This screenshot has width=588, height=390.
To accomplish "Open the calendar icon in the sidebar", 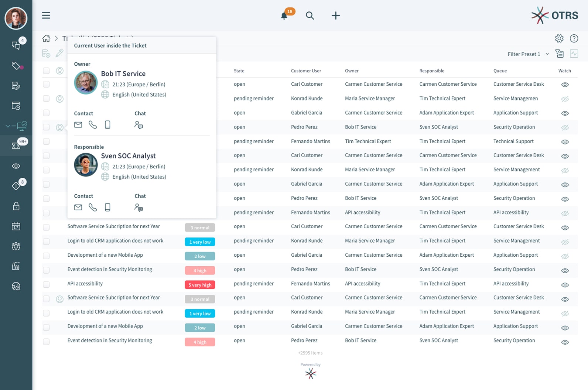I will (x=16, y=226).
